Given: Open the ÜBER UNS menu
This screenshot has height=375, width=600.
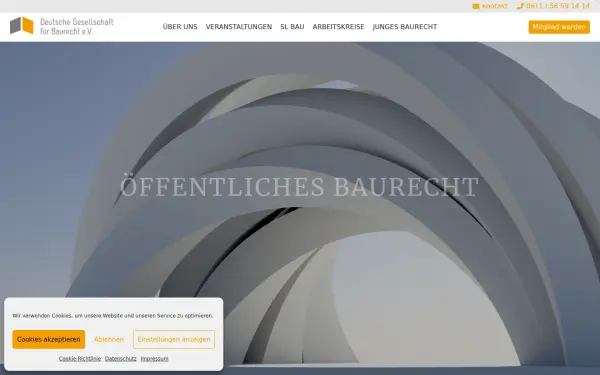Looking at the screenshot, I should point(180,27).
